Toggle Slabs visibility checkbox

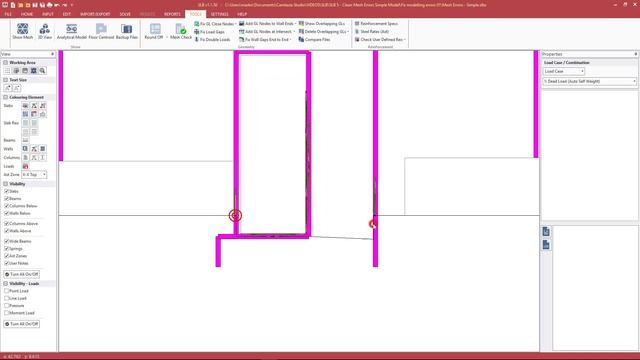pyautogui.click(x=6, y=191)
